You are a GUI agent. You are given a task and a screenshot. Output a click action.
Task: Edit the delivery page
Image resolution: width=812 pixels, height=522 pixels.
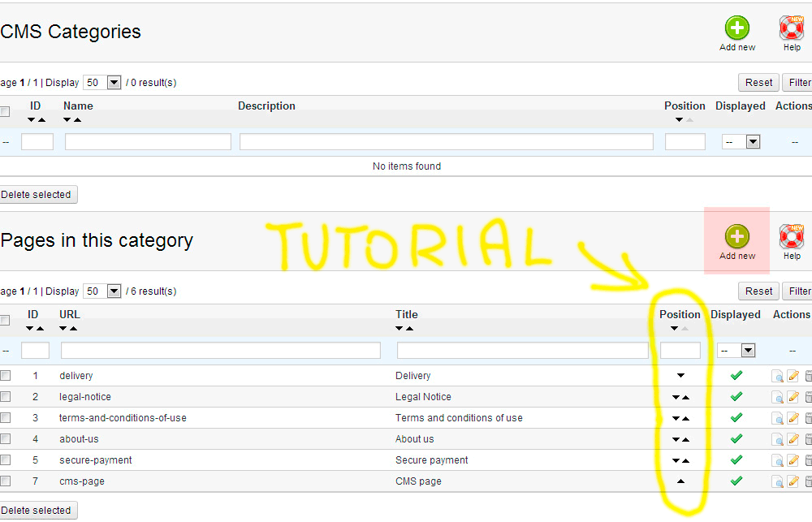pos(793,376)
